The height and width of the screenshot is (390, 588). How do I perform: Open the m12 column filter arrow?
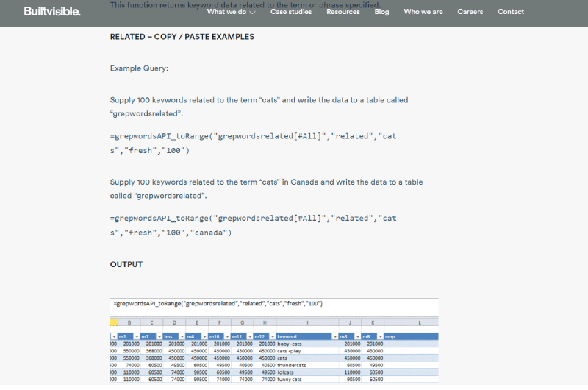[x=273, y=337]
